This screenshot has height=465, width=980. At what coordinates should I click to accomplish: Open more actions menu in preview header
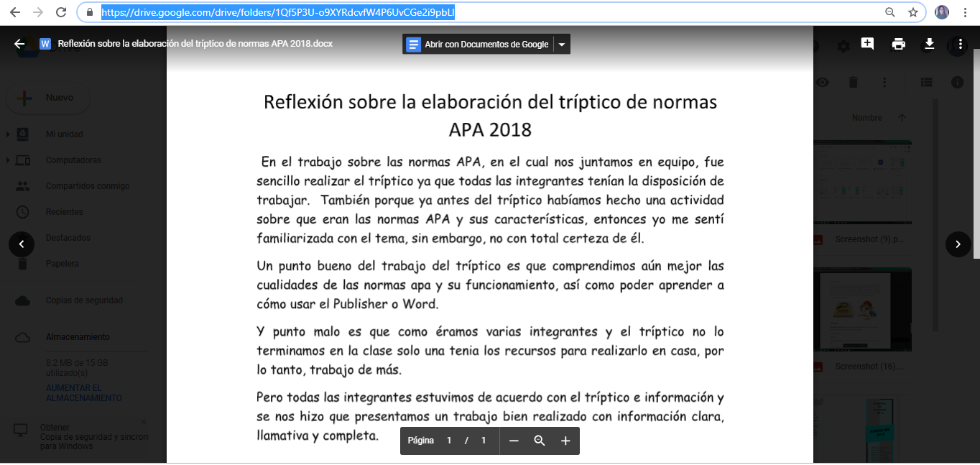[x=960, y=44]
